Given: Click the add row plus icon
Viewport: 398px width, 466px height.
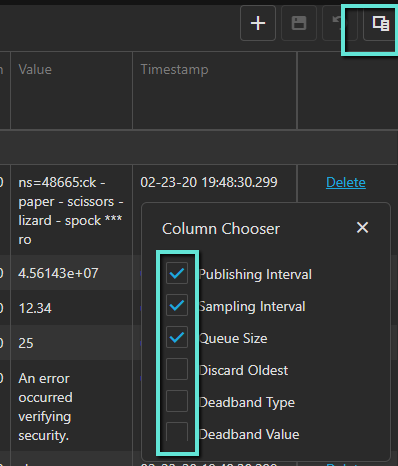Looking at the screenshot, I should click(258, 23).
